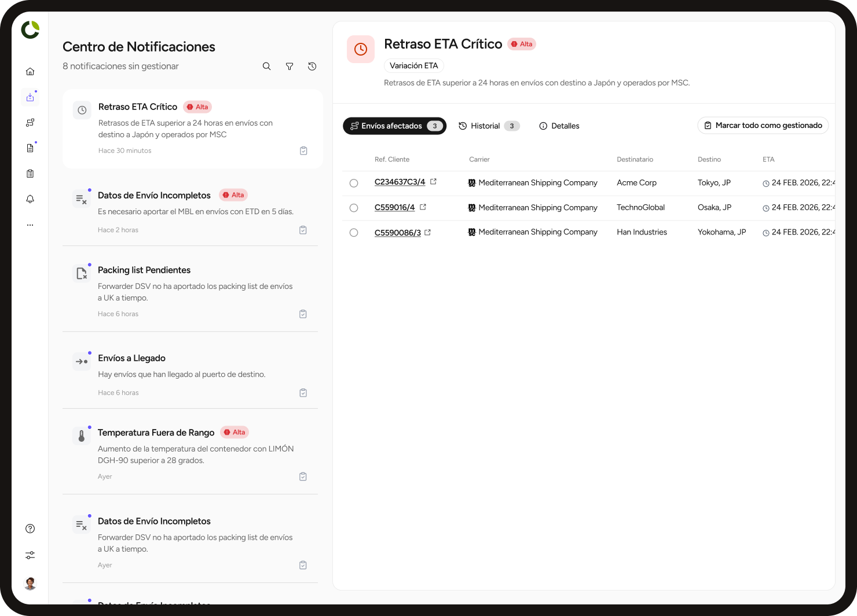Viewport: 857px width, 616px height.
Task: Select the shipments flow icon in sidebar
Action: pyautogui.click(x=30, y=122)
